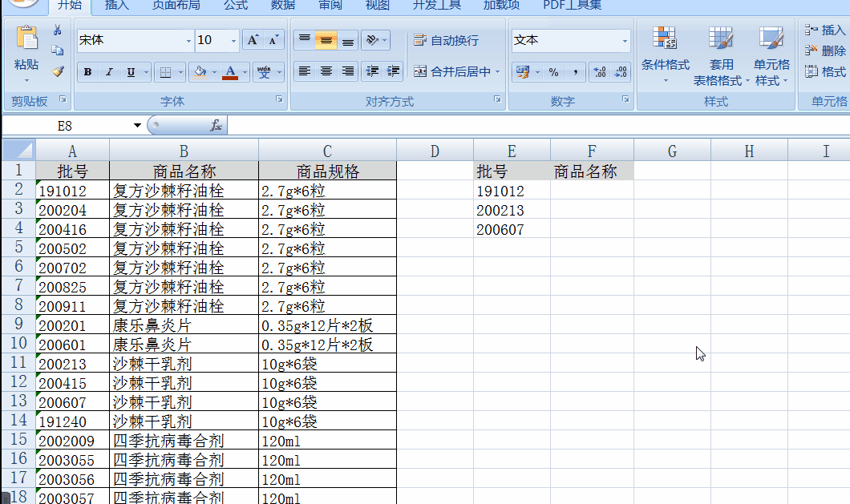
Task: Apply a fill color using the bucket icon
Action: coord(199,71)
